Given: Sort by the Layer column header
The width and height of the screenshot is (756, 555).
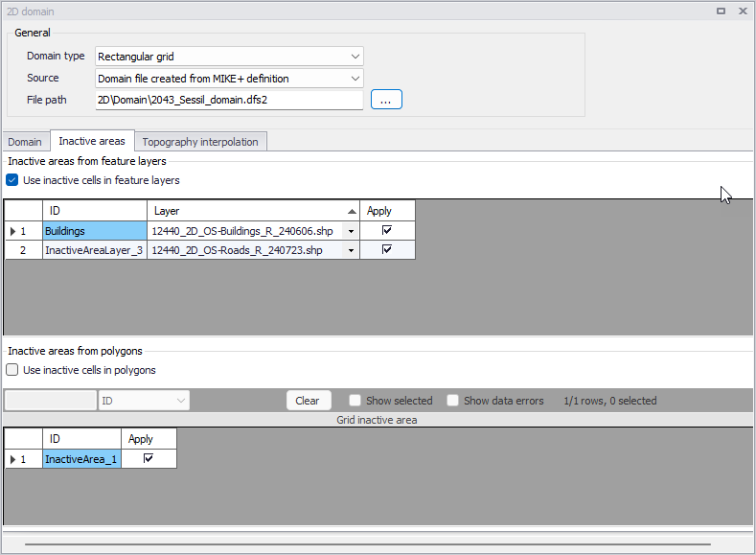Looking at the screenshot, I should tap(254, 211).
